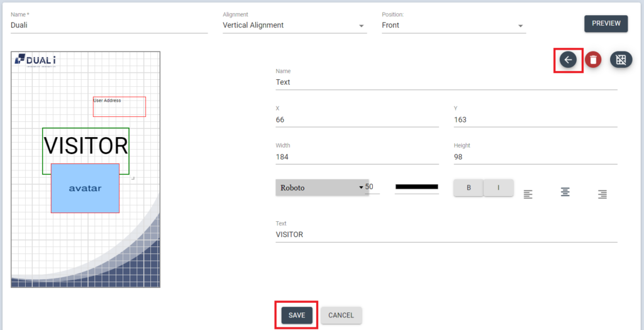Toggle Bold text formatting

click(x=469, y=187)
